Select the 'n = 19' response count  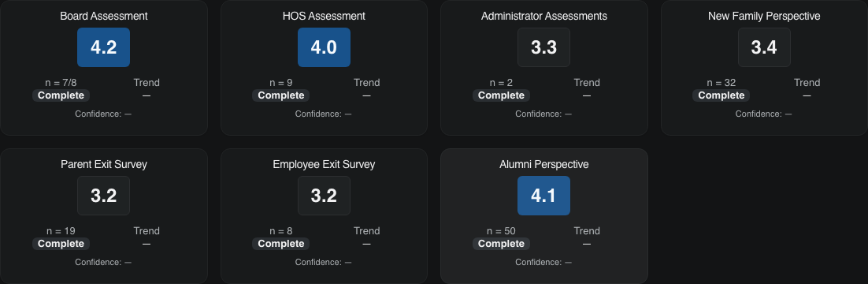coord(61,230)
